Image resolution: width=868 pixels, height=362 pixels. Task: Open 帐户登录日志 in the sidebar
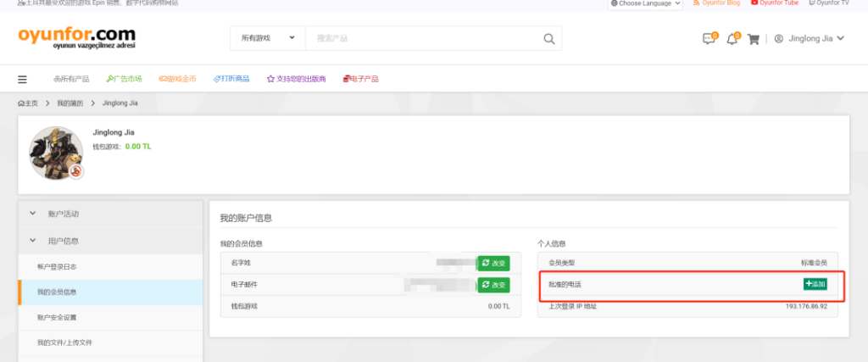click(110, 267)
